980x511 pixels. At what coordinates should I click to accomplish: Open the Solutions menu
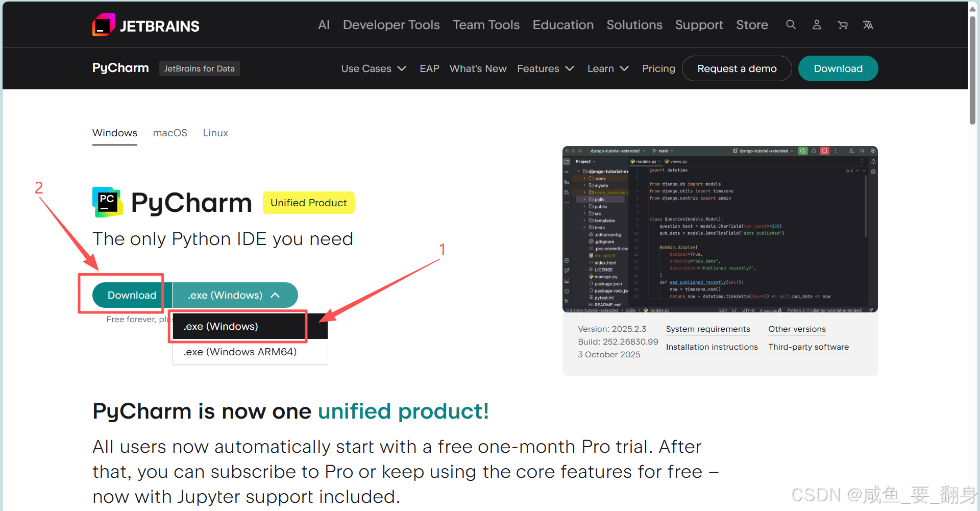point(634,25)
